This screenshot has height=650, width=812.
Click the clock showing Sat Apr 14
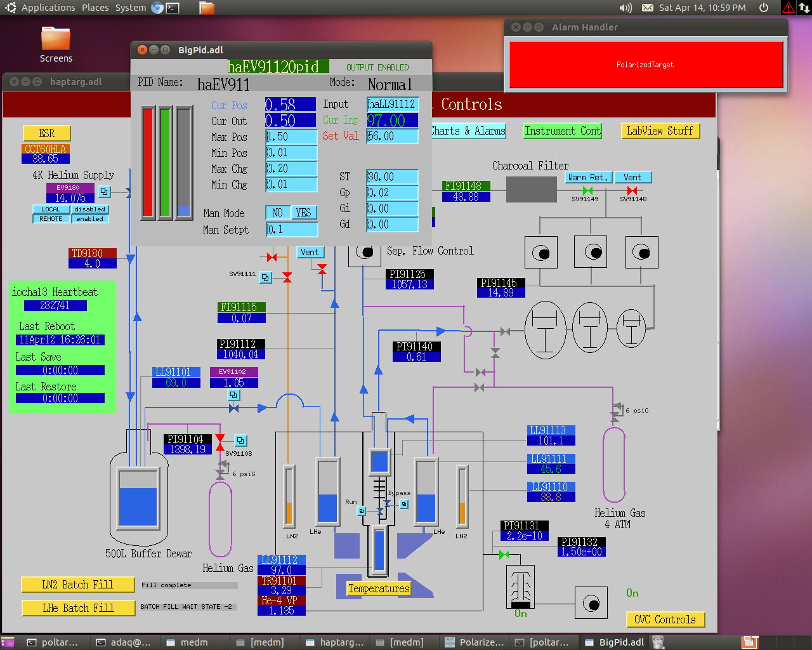click(702, 8)
